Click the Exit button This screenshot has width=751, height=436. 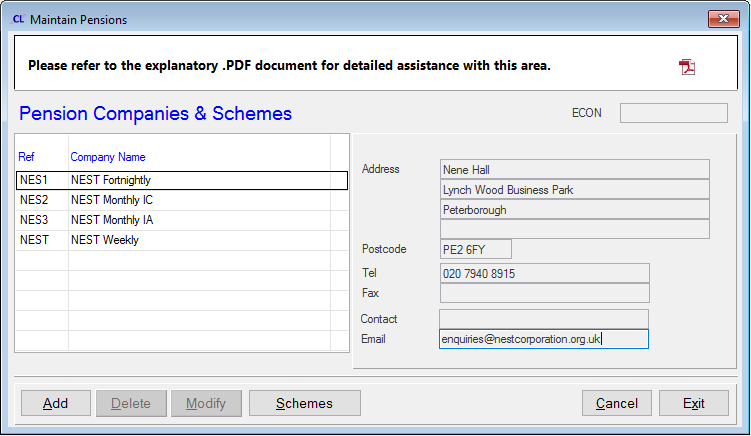click(694, 403)
